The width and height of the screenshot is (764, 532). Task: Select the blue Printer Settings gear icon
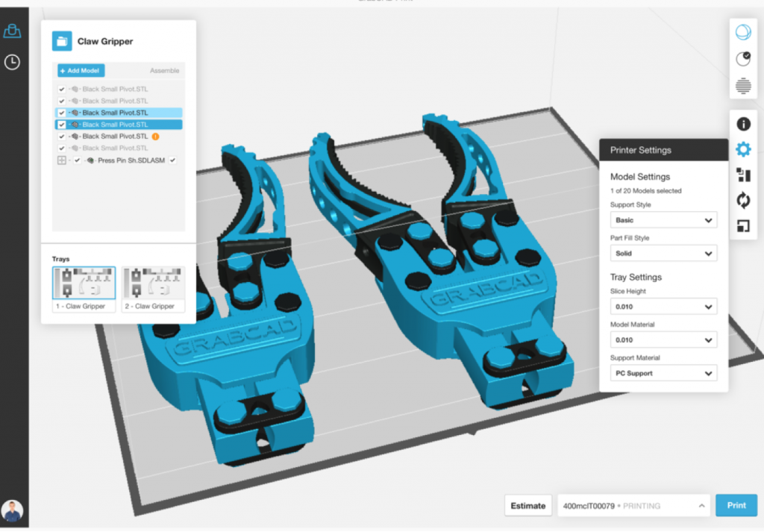pos(743,149)
